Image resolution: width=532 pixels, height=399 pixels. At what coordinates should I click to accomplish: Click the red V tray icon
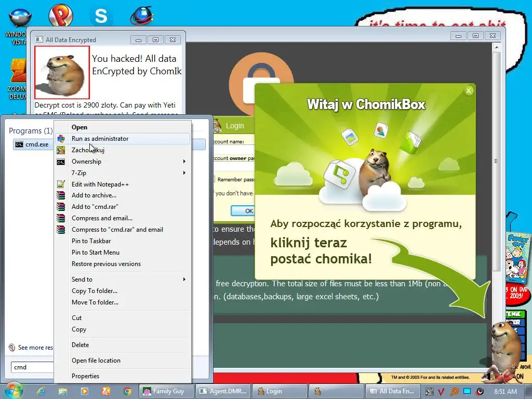(x=441, y=392)
